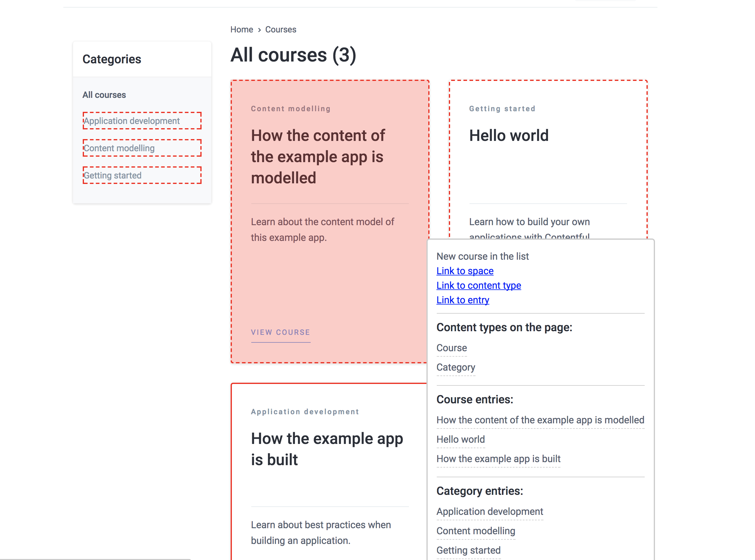Click Getting started under Category entries

[468, 550]
